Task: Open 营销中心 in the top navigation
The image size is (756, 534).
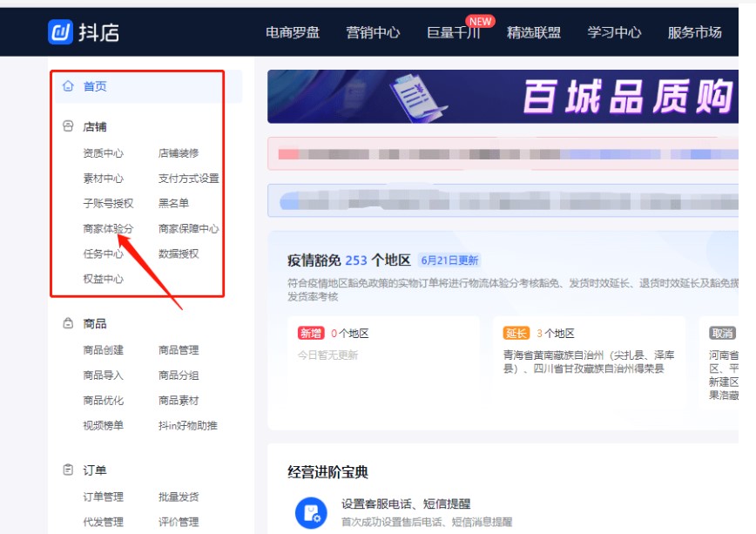Action: [373, 32]
